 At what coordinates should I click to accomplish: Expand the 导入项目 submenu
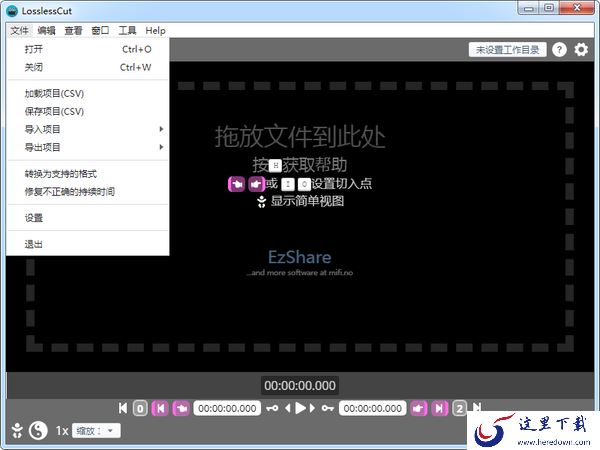pos(88,129)
